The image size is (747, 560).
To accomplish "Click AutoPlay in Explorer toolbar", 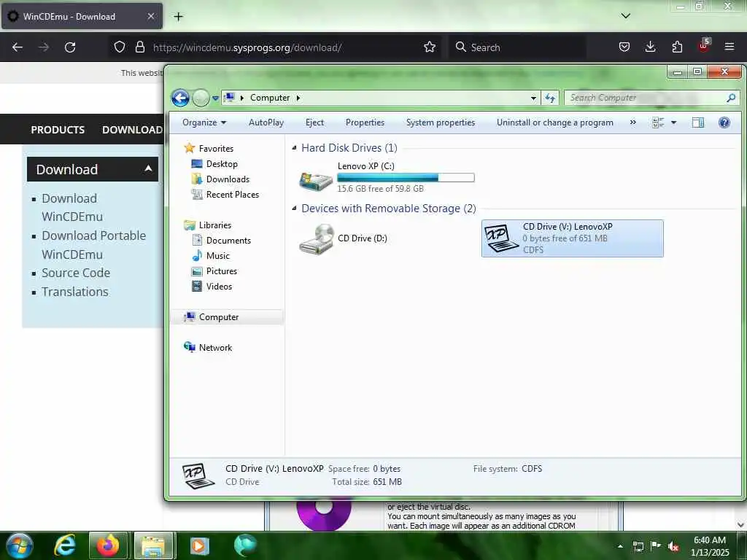I will point(266,122).
